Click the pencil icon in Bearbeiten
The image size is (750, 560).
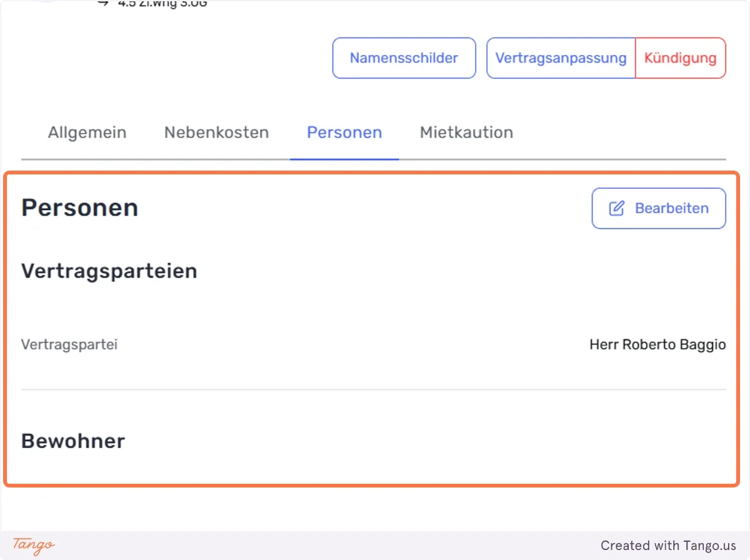(x=616, y=208)
